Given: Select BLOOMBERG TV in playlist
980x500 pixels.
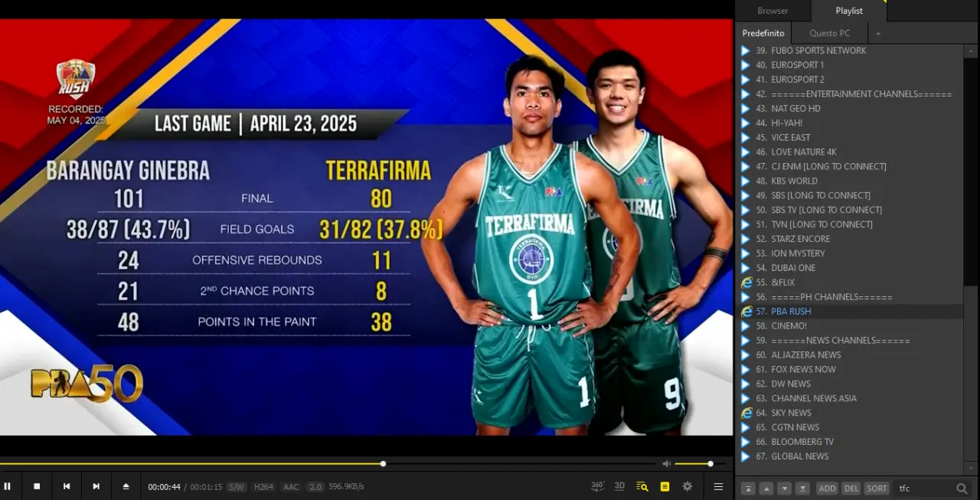Looking at the screenshot, I should pyautogui.click(x=850, y=442).
